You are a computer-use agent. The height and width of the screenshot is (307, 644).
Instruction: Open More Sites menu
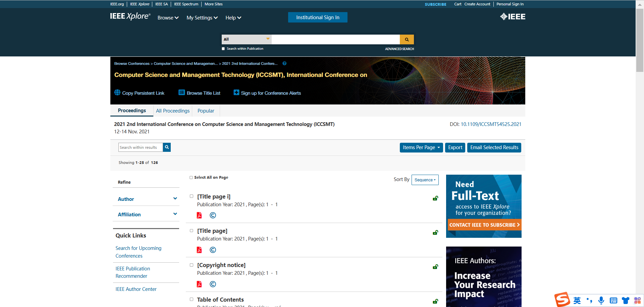(x=214, y=4)
